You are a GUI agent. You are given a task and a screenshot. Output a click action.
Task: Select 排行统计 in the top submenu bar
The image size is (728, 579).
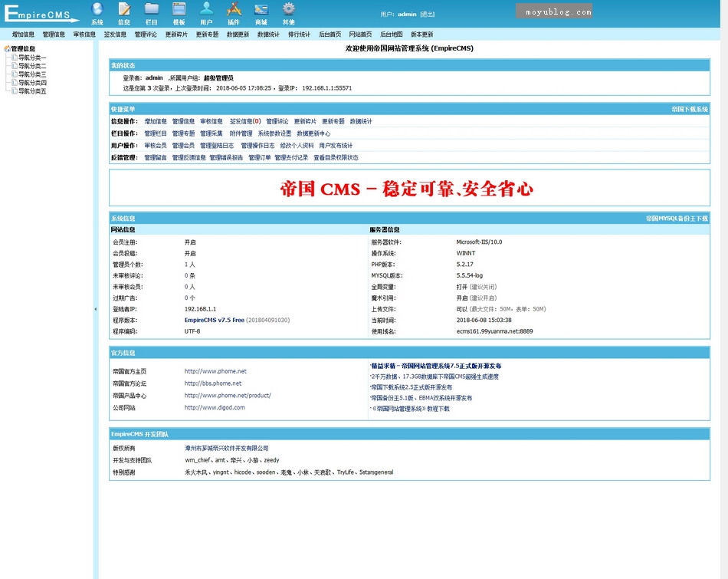coord(299,35)
